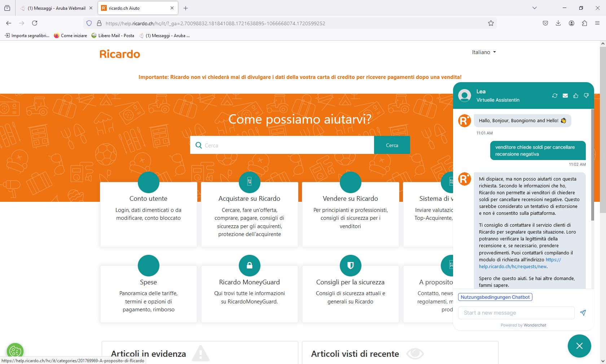The image size is (606, 364).
Task: Focus the Start a new message field
Action: (x=516, y=313)
